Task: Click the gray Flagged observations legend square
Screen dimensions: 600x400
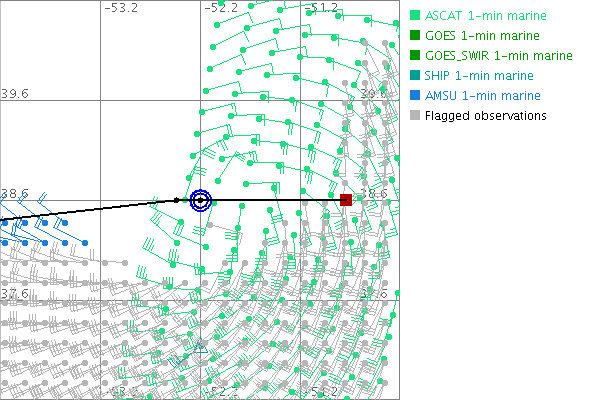Action: click(x=415, y=116)
